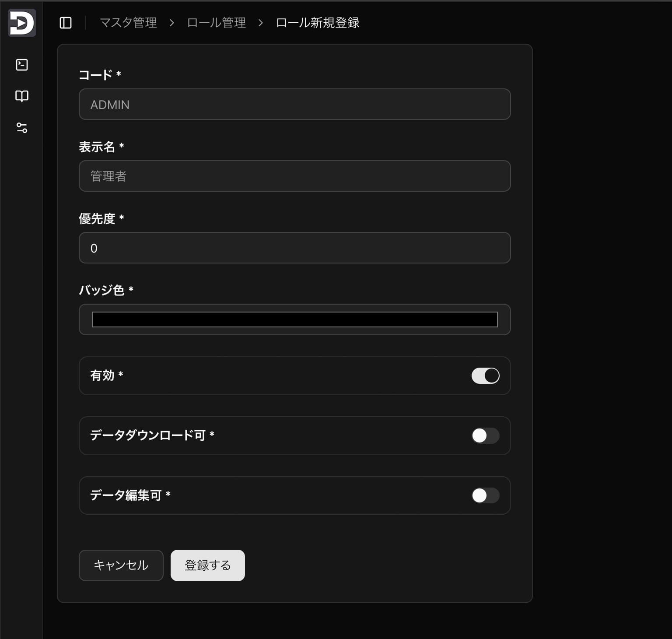
Task: Click the バッジ色 field label
Action: (106, 290)
